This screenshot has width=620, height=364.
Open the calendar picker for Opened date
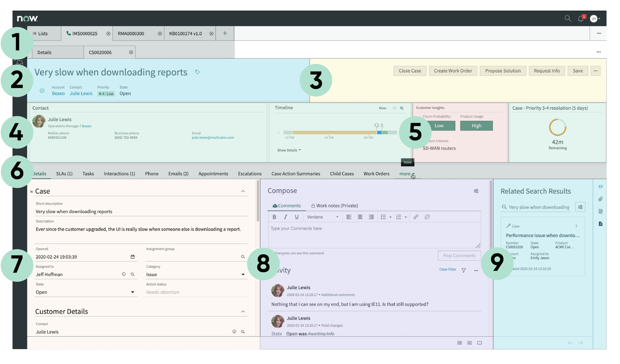pyautogui.click(x=133, y=257)
